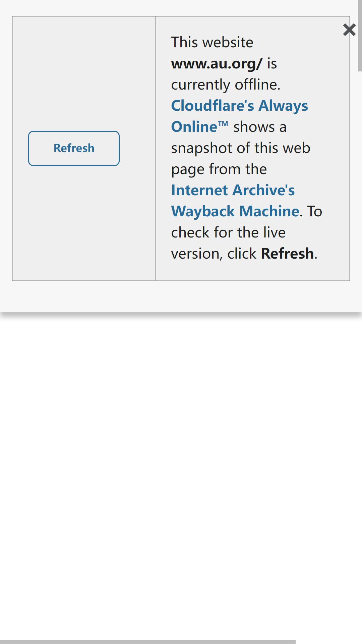Click the 'Cloudflare's Always' link text
Viewport: 362px width, 644px height.
coord(239,106)
